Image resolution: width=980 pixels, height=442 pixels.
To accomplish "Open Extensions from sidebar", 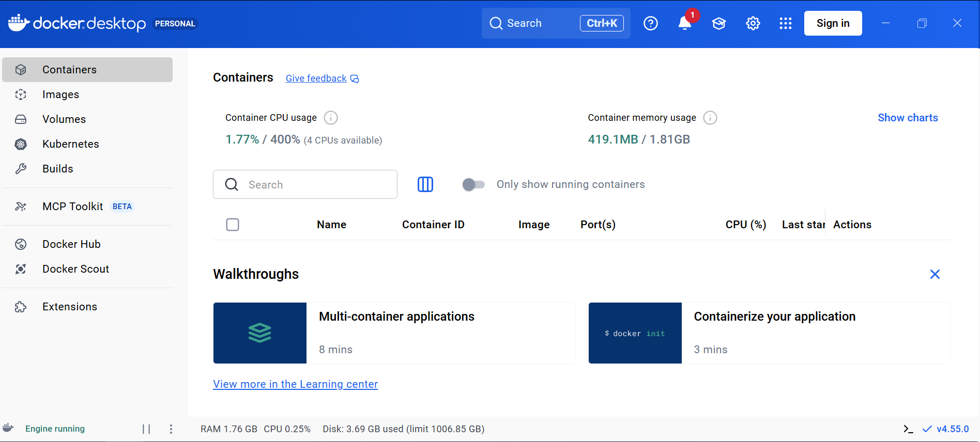I will pyautogui.click(x=87, y=307).
